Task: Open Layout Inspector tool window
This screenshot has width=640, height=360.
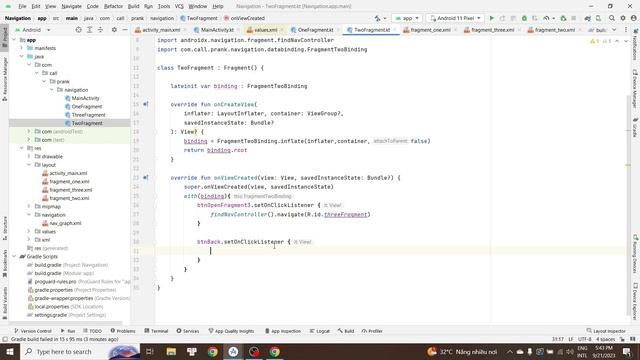Action: tap(606, 331)
